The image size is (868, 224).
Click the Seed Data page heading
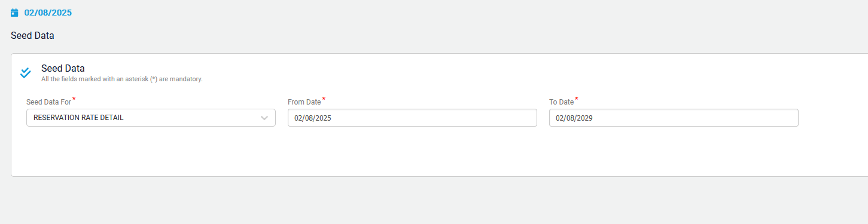click(x=32, y=36)
